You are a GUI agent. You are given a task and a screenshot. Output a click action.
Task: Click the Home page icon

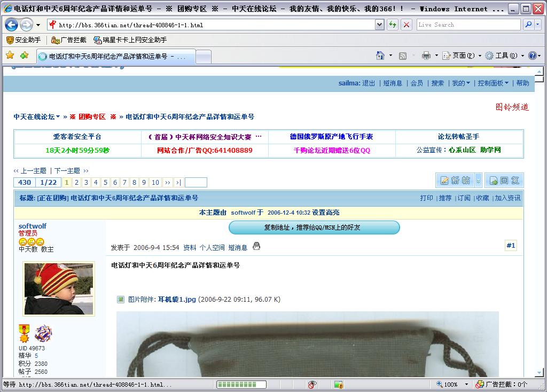(380, 56)
